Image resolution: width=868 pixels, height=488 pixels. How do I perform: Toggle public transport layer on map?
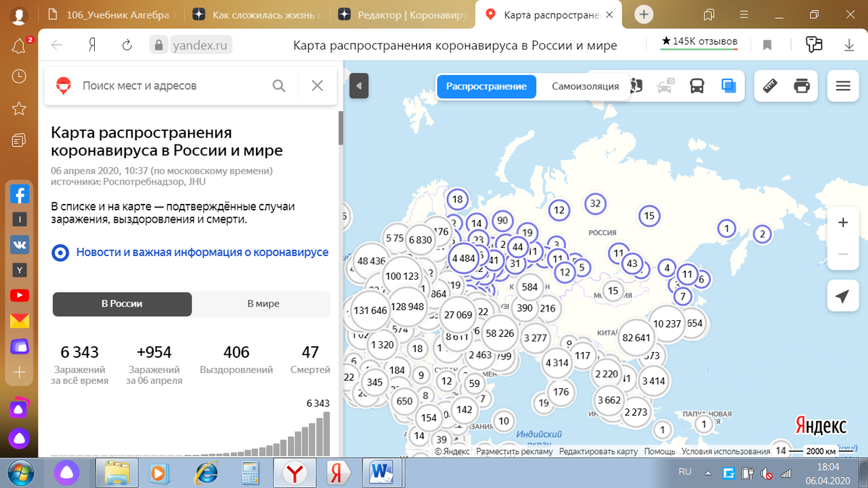pos(697,86)
